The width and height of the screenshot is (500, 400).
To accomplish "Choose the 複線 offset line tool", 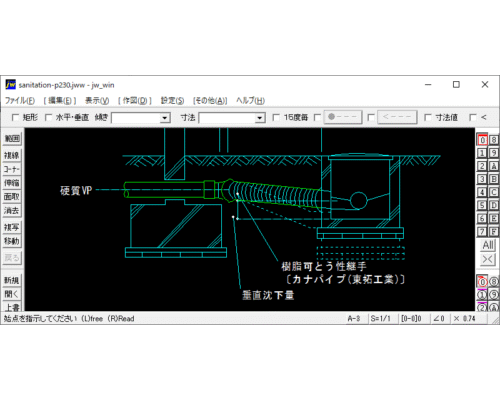I will [12, 155].
